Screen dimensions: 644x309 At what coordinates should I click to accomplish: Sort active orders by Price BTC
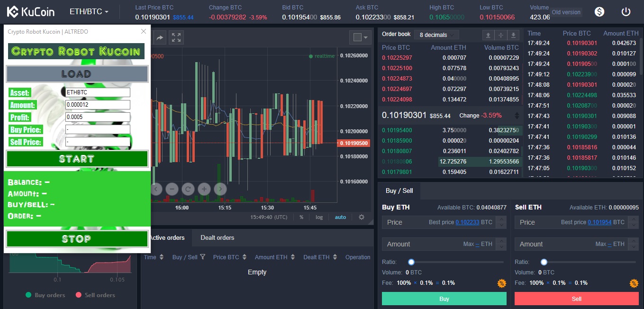click(x=245, y=257)
